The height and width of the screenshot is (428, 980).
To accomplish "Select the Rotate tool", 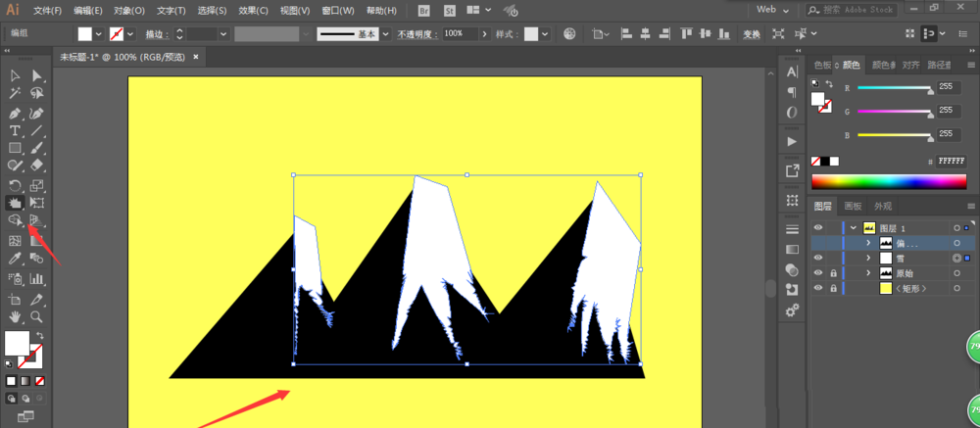I will coord(15,185).
